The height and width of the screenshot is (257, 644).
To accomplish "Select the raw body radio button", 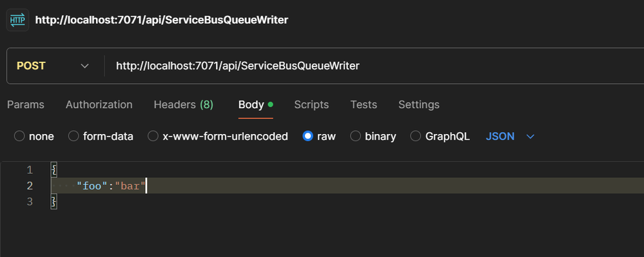I will point(307,137).
